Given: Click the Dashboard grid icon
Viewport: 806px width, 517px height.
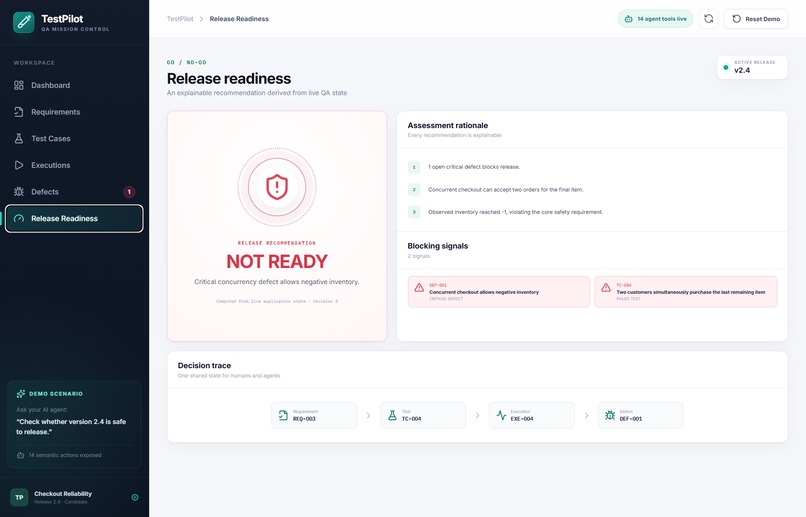Looking at the screenshot, I should [19, 85].
